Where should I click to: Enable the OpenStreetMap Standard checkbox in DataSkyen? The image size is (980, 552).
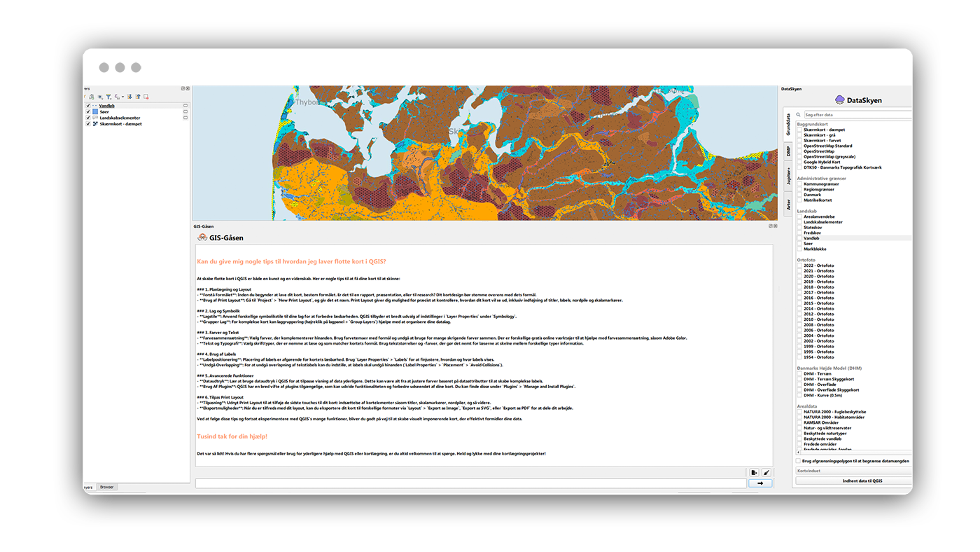click(x=800, y=146)
